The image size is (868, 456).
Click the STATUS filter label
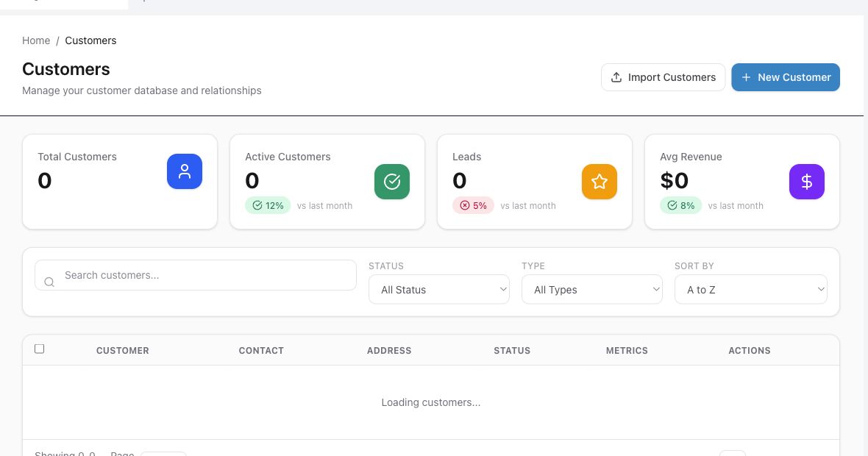[x=386, y=266]
